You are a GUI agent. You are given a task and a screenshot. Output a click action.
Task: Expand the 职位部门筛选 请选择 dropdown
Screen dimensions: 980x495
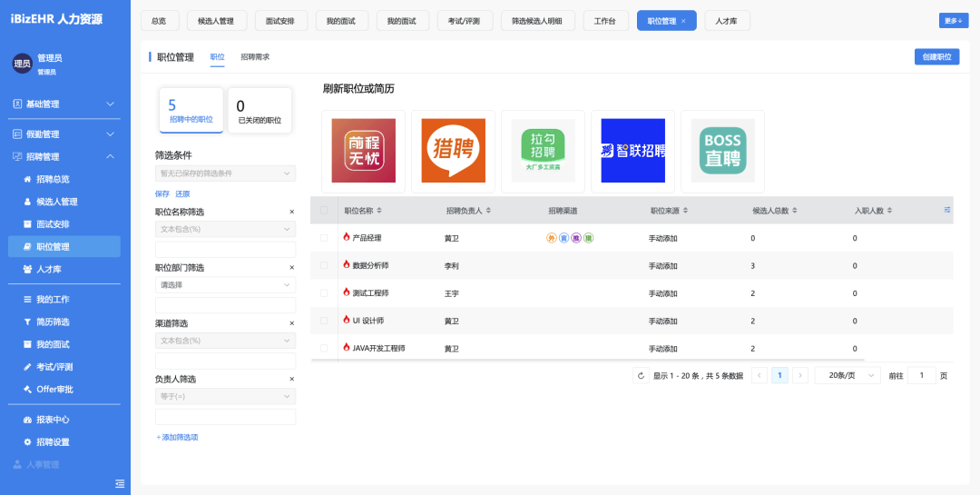pos(225,284)
